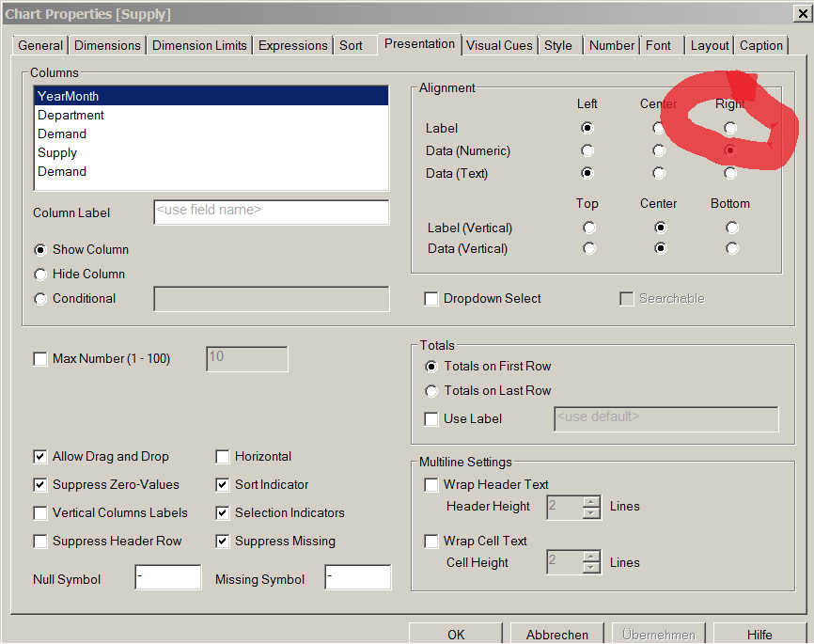Viewport: 814px width, 644px height.
Task: Switch to the Expressions tab
Action: coord(293,45)
